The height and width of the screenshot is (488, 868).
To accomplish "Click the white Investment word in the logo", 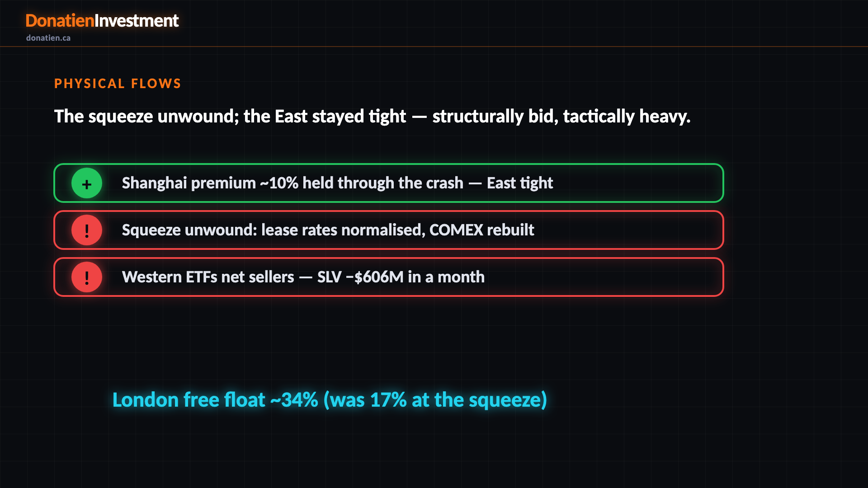I will click(x=137, y=21).
